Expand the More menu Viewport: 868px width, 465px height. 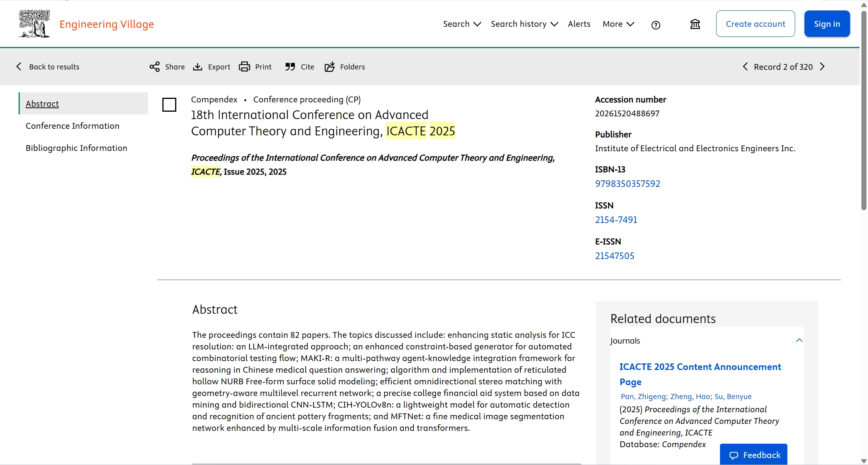[x=618, y=24]
